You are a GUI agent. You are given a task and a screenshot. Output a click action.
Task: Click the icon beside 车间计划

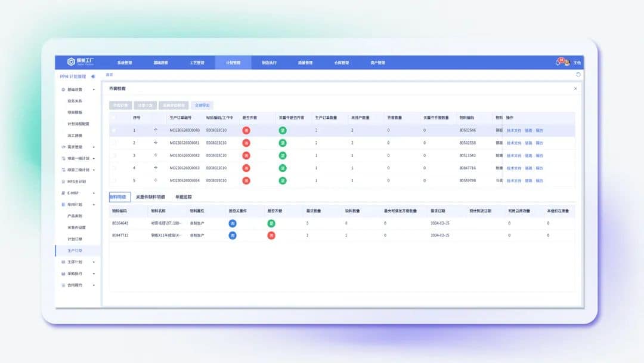pyautogui.click(x=63, y=204)
